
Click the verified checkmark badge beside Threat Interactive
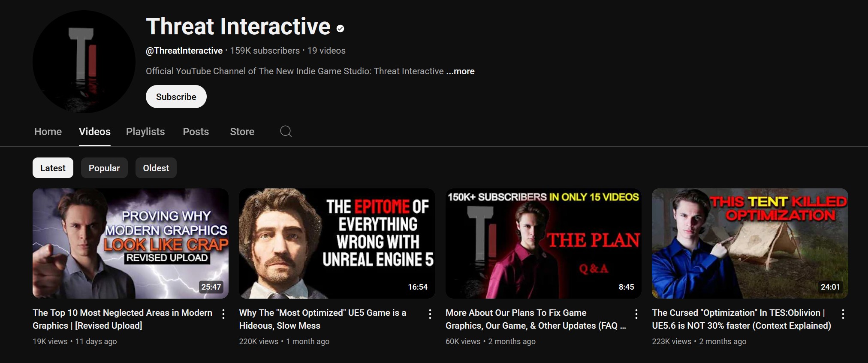pyautogui.click(x=341, y=28)
